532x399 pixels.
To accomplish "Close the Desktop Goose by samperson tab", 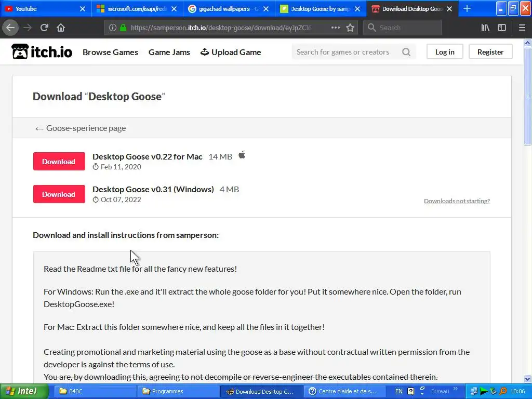I will (x=357, y=9).
